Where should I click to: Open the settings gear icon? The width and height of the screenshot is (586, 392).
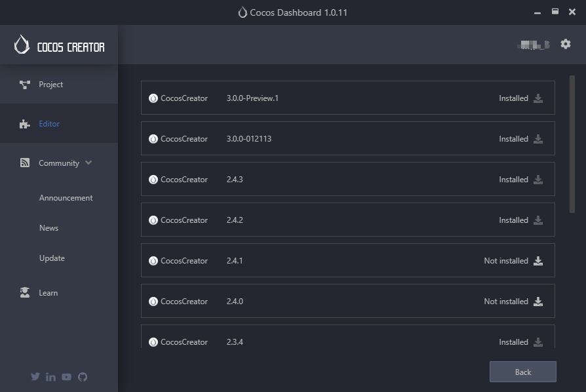point(566,44)
